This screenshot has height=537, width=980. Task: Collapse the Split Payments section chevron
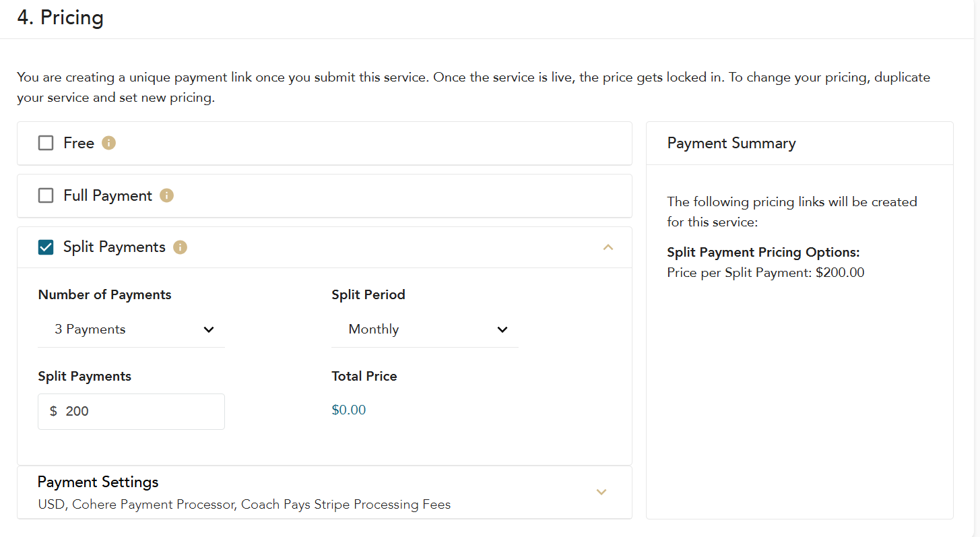tap(608, 247)
